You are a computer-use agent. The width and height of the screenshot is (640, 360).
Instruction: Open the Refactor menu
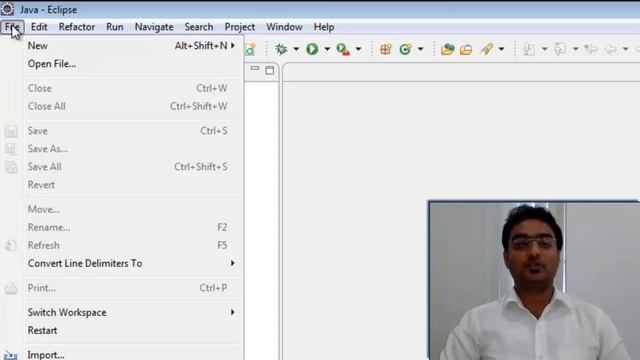pos(77,27)
